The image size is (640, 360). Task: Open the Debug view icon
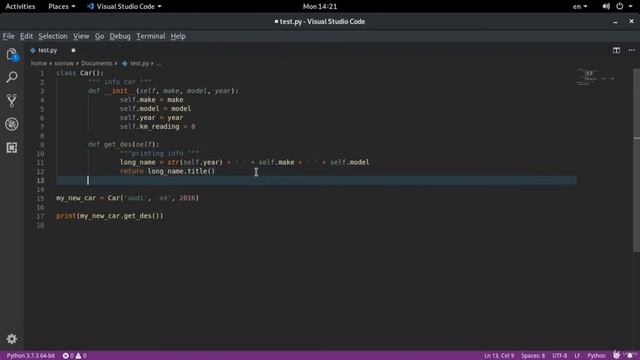(x=12, y=124)
